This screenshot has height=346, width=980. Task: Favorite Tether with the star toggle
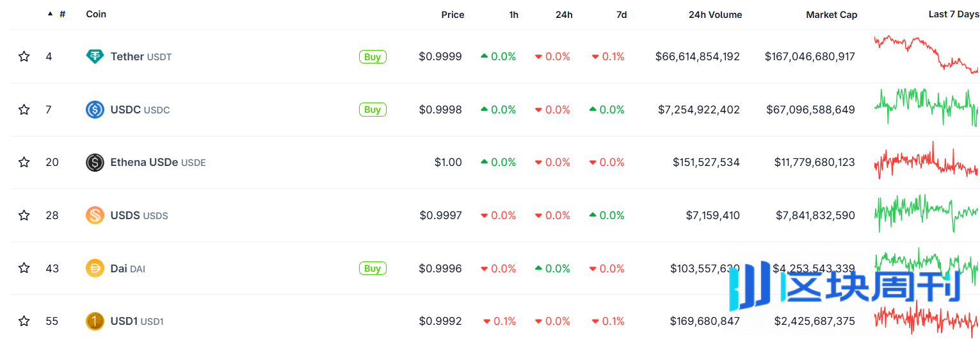[24, 56]
